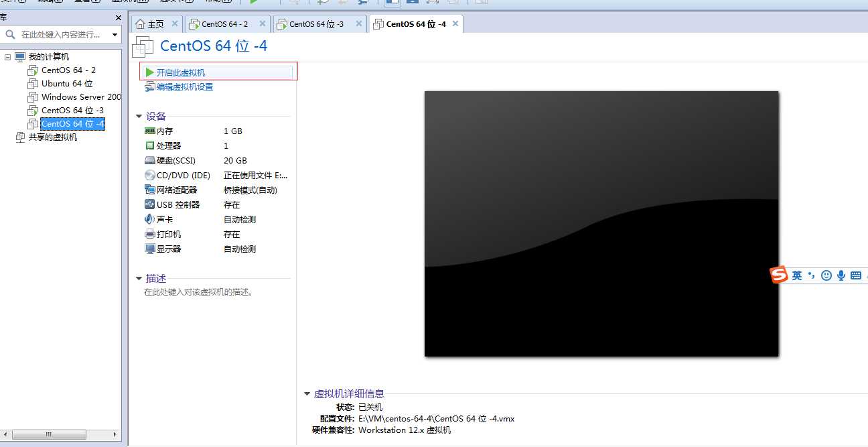Close the CentOS 64 位 -3 tab
This screenshot has height=447, width=868.
click(x=358, y=23)
